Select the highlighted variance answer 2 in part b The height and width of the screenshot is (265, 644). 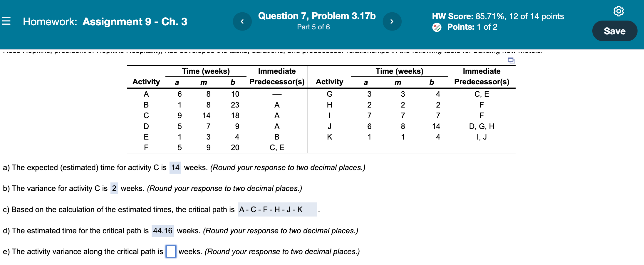tap(114, 188)
